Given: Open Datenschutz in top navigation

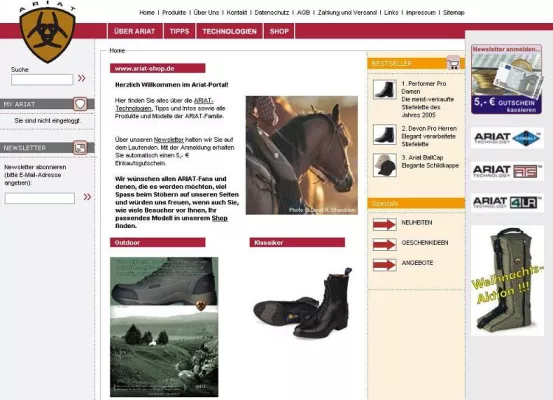Looking at the screenshot, I should [272, 12].
